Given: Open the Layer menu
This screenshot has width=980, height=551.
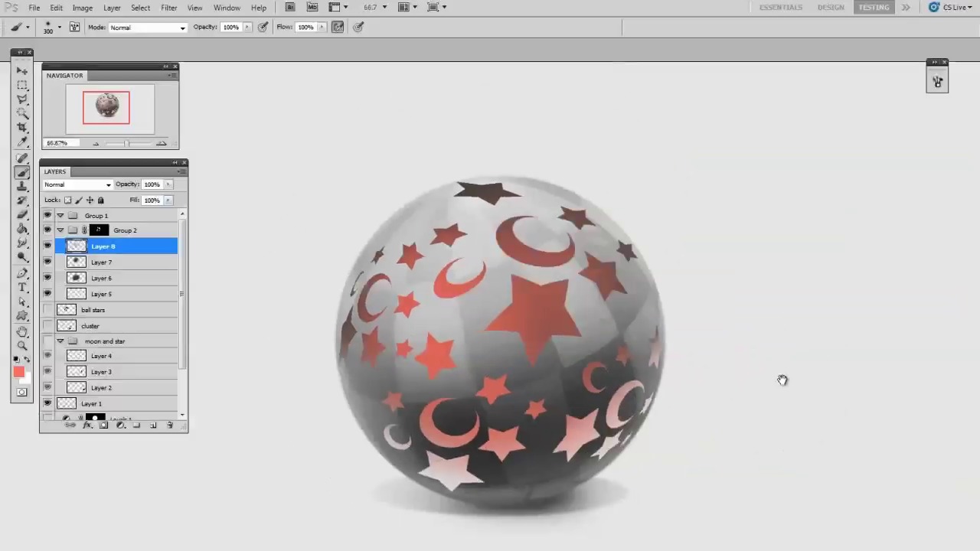Looking at the screenshot, I should pyautogui.click(x=112, y=8).
